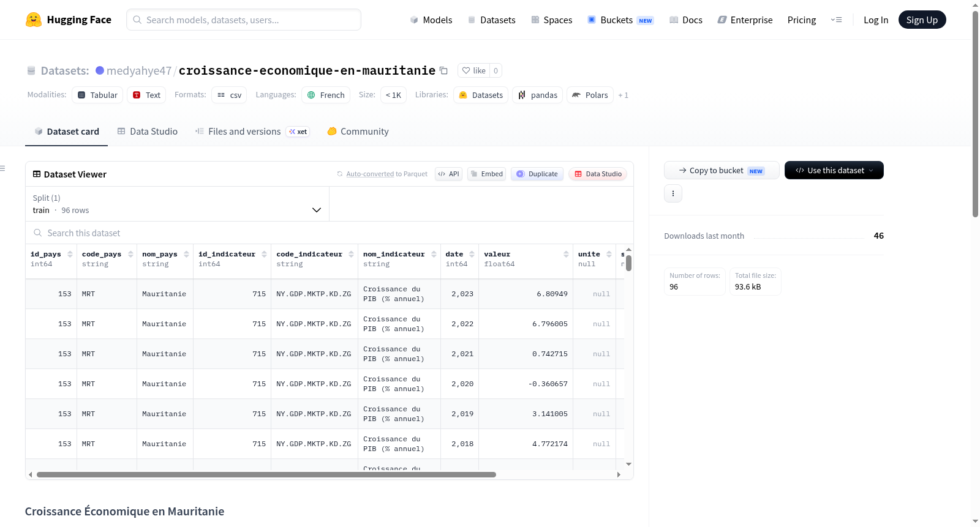Open the Use this dataset dropdown
This screenshot has height=527, width=980.
834,170
